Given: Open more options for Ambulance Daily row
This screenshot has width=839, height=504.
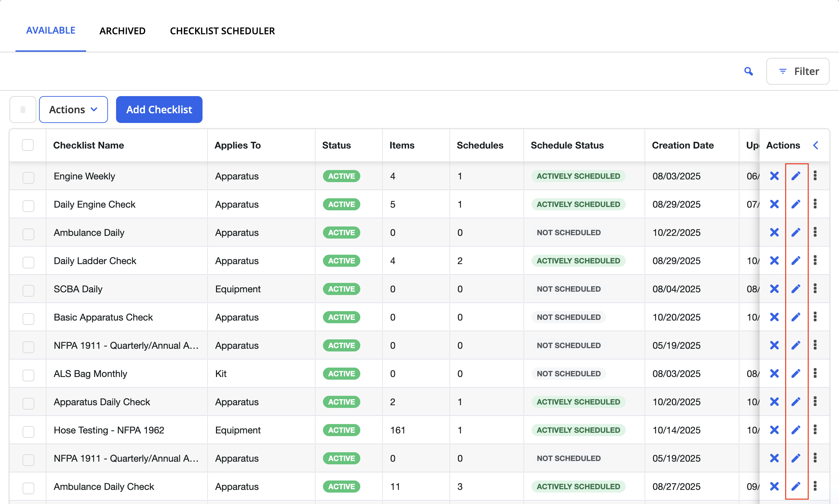Looking at the screenshot, I should tap(815, 232).
